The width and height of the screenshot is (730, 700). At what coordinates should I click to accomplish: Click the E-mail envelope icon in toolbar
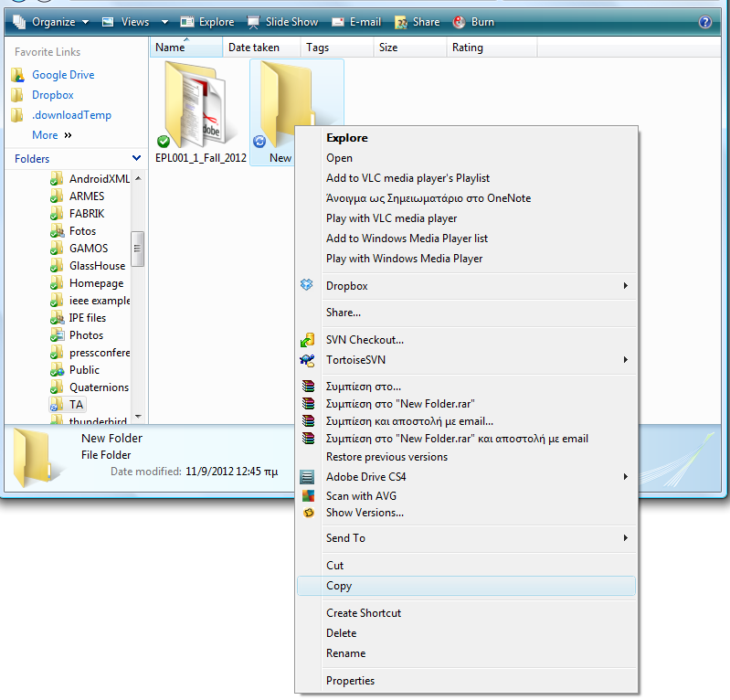click(338, 22)
